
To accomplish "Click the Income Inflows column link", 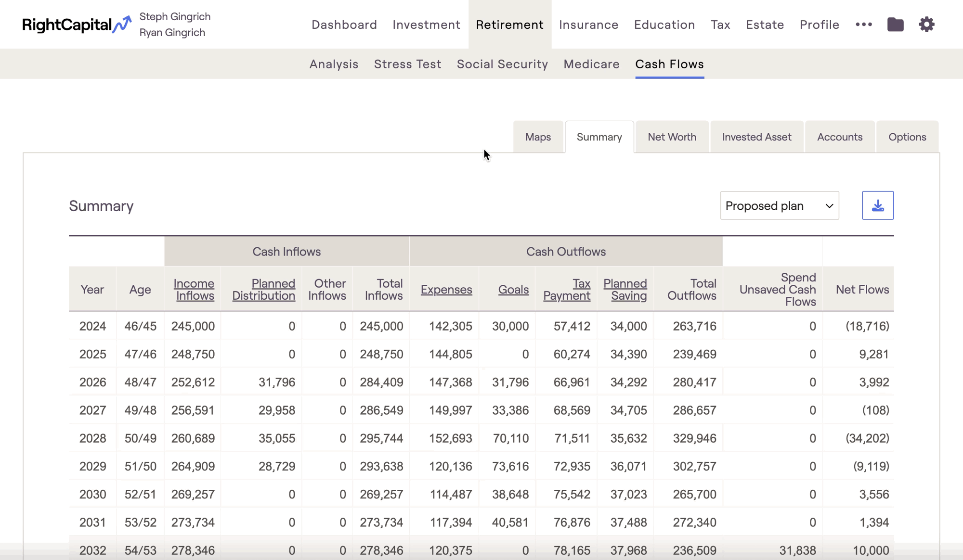I will coord(194,290).
